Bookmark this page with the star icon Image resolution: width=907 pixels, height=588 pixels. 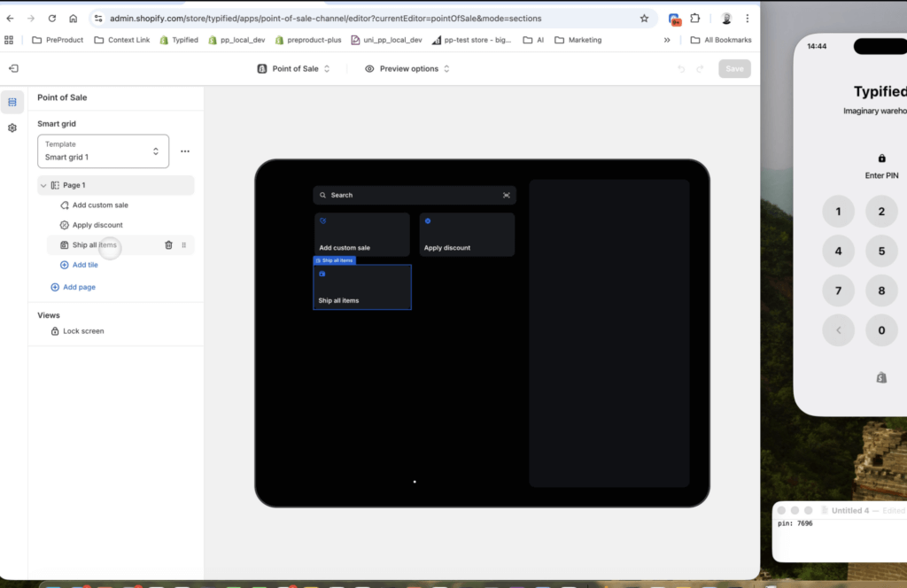point(644,18)
